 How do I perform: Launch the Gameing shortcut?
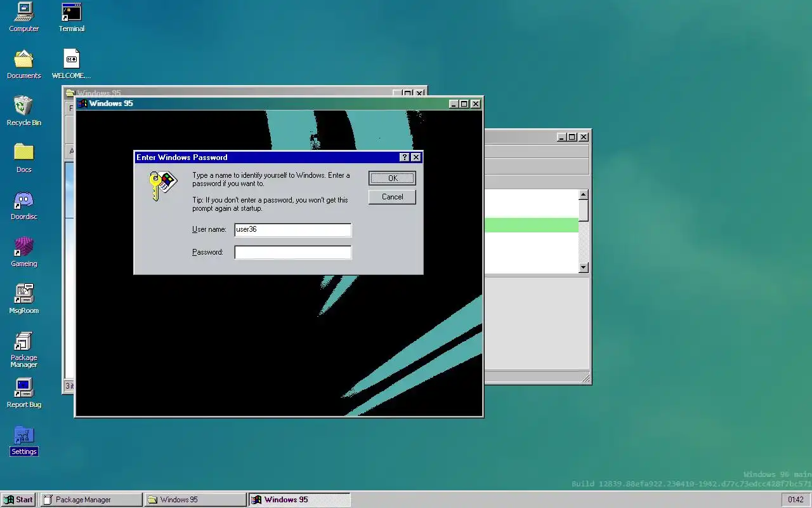[23, 252]
